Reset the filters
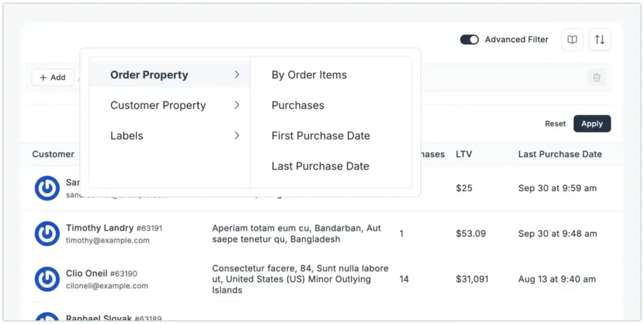Viewport: 644px width, 324px height. 555,124
